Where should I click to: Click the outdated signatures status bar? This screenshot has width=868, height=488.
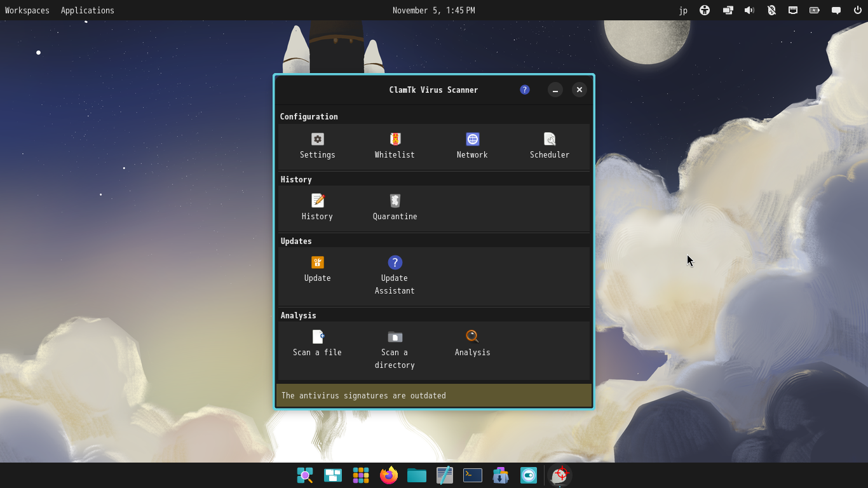pos(433,395)
